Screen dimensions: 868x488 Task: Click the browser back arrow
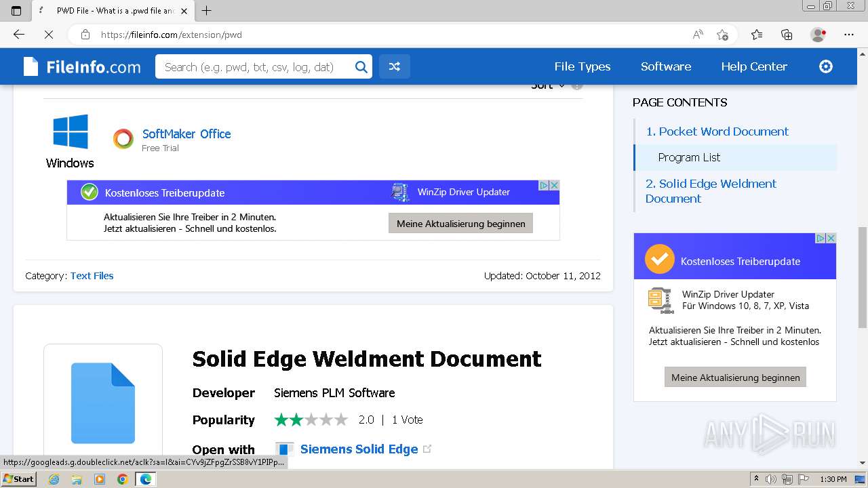(19, 35)
